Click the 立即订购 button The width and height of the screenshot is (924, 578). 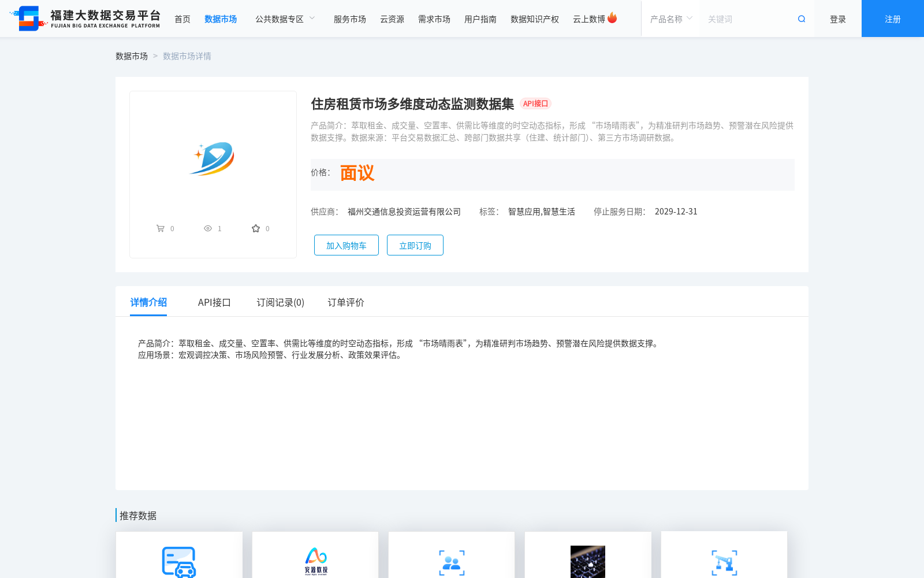coord(415,245)
